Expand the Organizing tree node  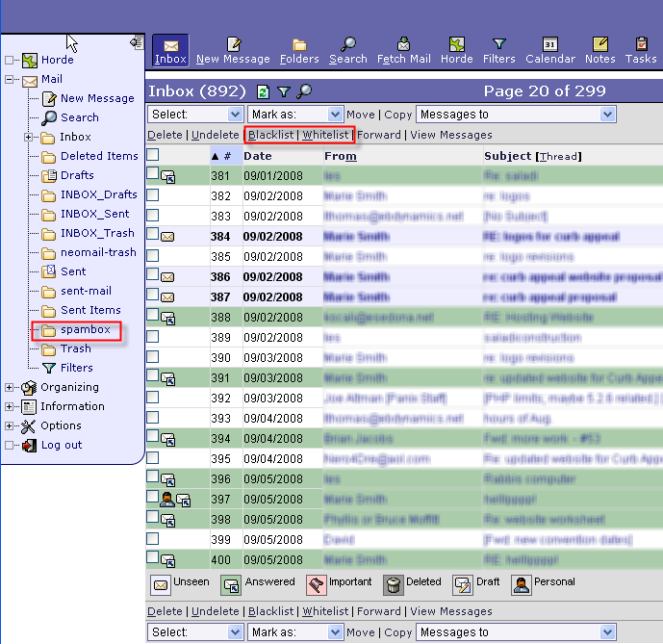click(11, 387)
